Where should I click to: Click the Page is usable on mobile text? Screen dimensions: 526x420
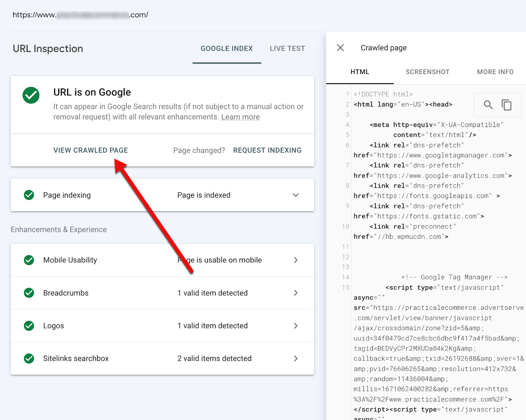tap(220, 260)
